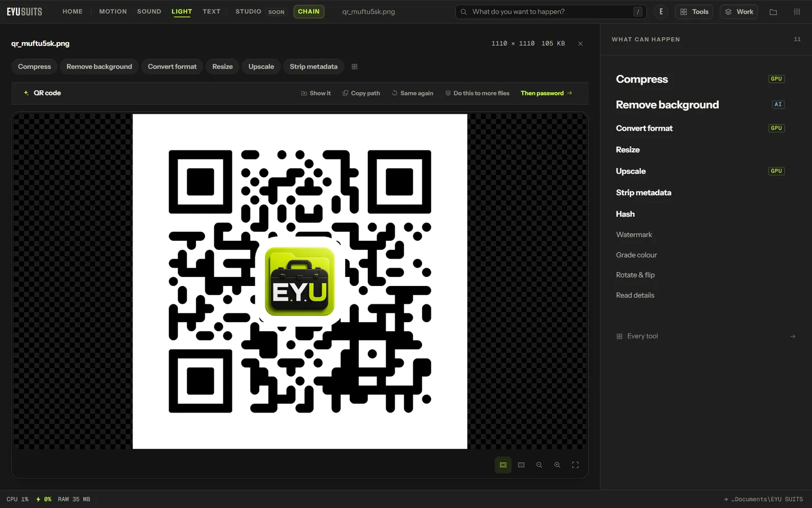Open the folder icon in the top bar
The width and height of the screenshot is (812, 508).
tap(773, 12)
